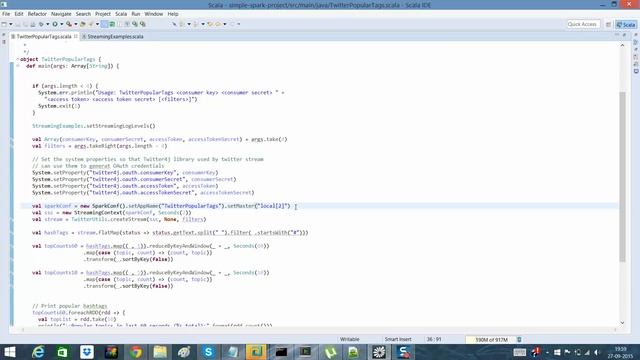The image size is (640, 360).
Task: Expand the External Tools dropdown arrow
Action: 76,24
